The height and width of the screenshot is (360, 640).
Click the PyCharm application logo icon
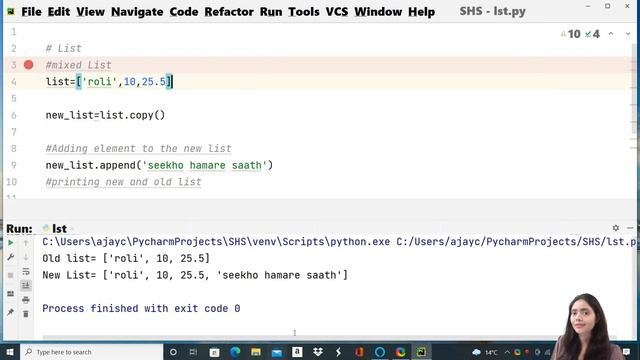(11, 12)
